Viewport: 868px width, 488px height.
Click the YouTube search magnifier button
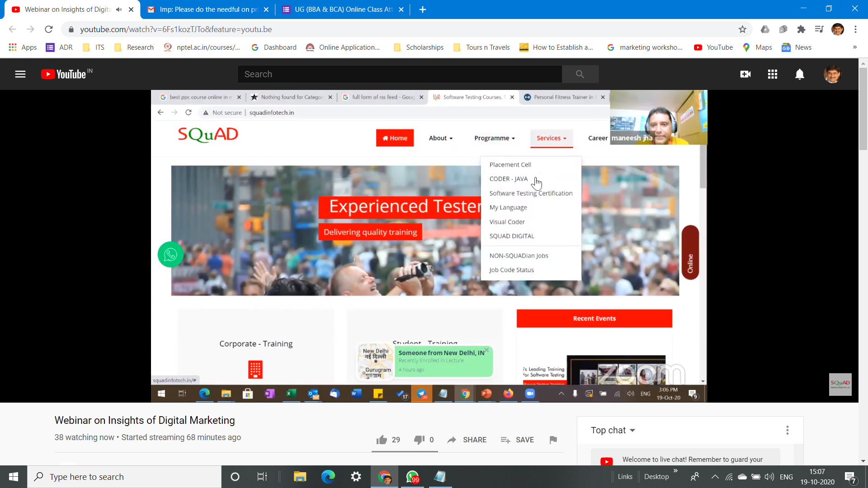[x=580, y=74]
